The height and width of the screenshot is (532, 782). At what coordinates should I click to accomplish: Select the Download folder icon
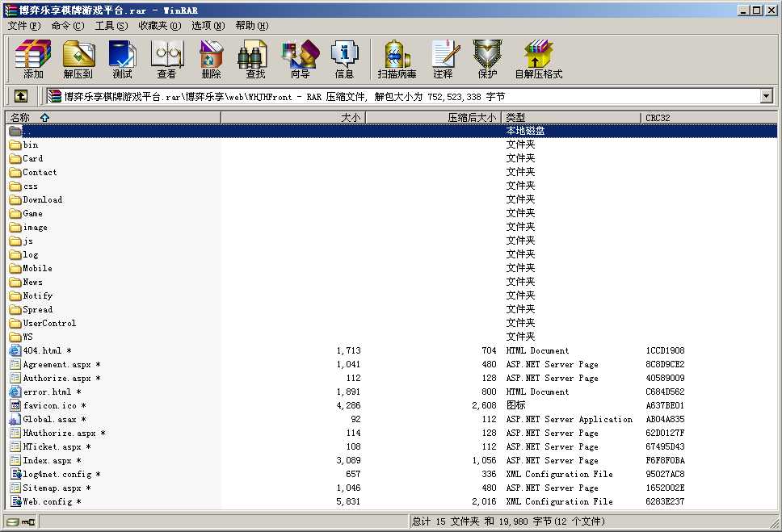click(15, 200)
